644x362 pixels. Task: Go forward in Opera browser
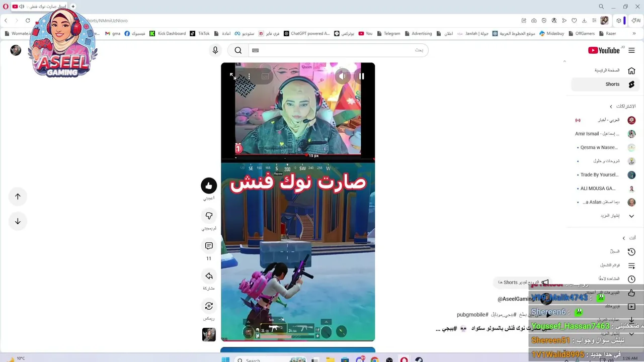coord(17,21)
